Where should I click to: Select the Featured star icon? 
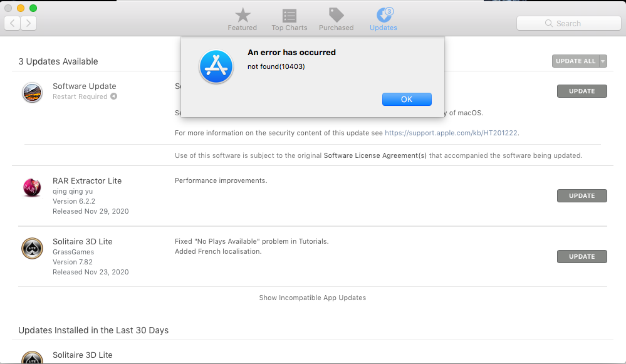(x=243, y=14)
